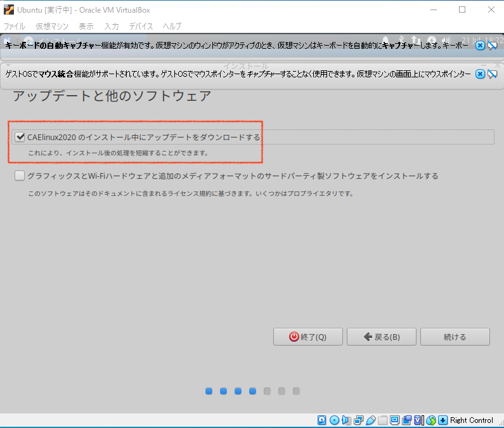Click the 続ける continue button
504x428 pixels.
tap(455, 337)
